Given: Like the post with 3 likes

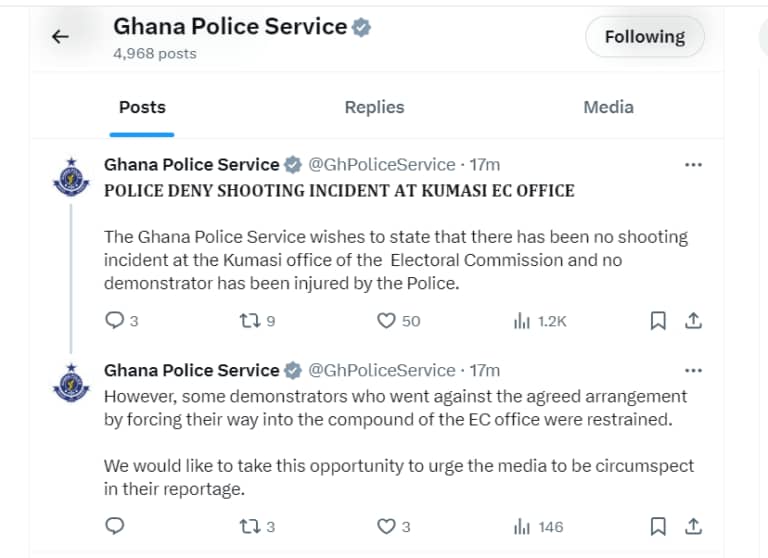Looking at the screenshot, I should click(387, 526).
